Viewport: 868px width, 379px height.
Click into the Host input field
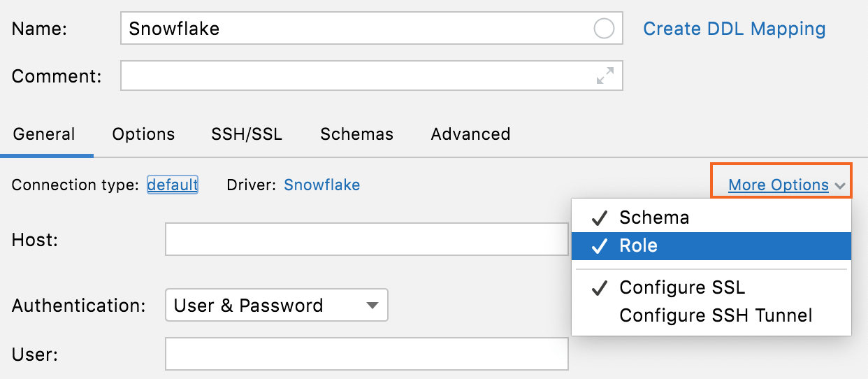[x=366, y=240]
